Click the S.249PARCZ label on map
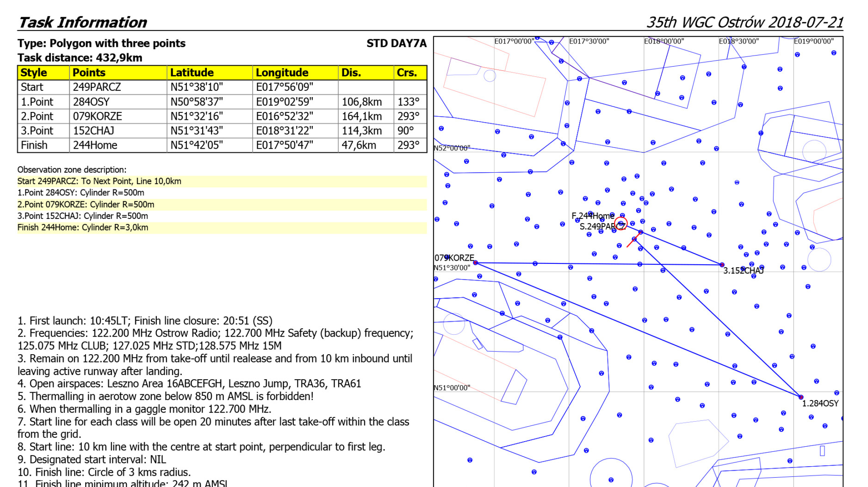Viewport: 868px width, 487px height. pyautogui.click(x=602, y=226)
